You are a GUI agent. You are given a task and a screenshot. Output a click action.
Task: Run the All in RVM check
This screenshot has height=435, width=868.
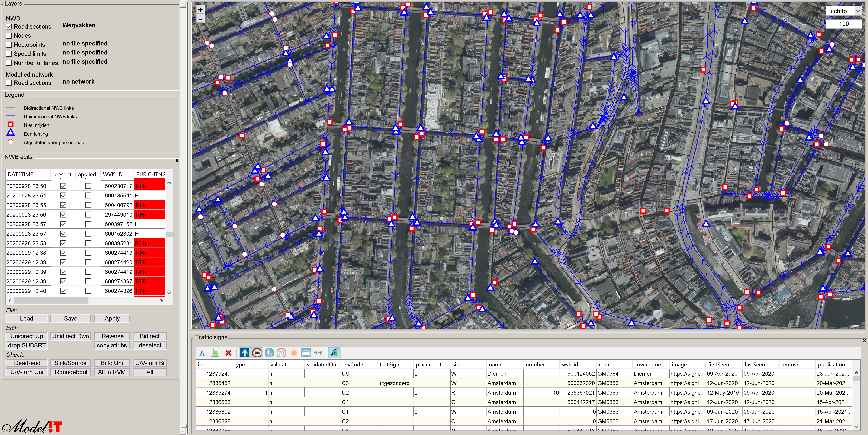(112, 372)
